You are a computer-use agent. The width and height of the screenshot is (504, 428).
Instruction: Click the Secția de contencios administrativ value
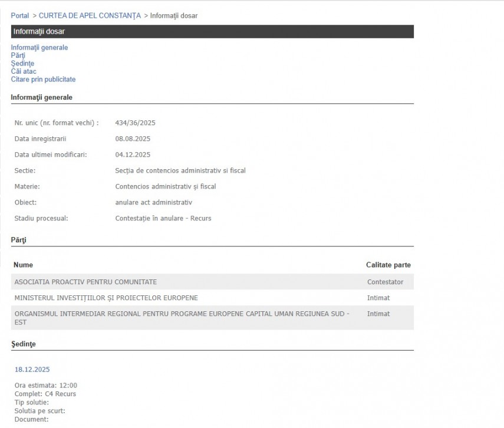tap(180, 170)
